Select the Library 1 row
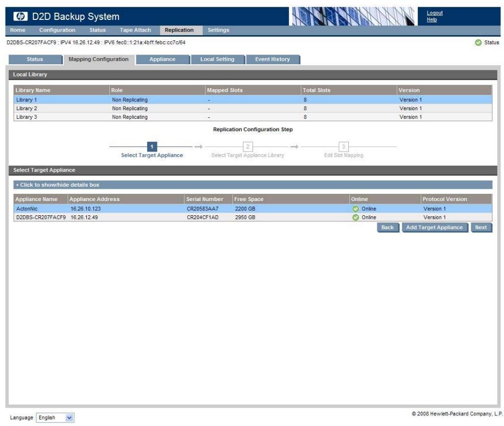504x426 pixels. [253, 100]
